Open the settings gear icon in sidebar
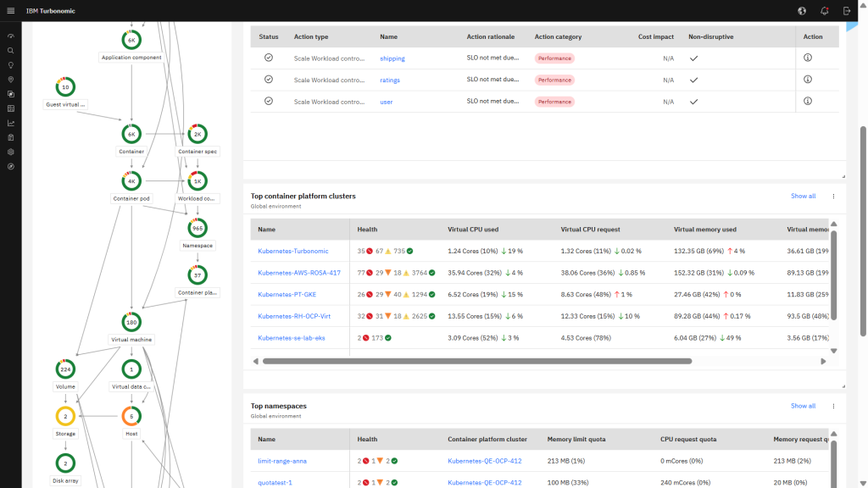The image size is (868, 488). [10, 152]
